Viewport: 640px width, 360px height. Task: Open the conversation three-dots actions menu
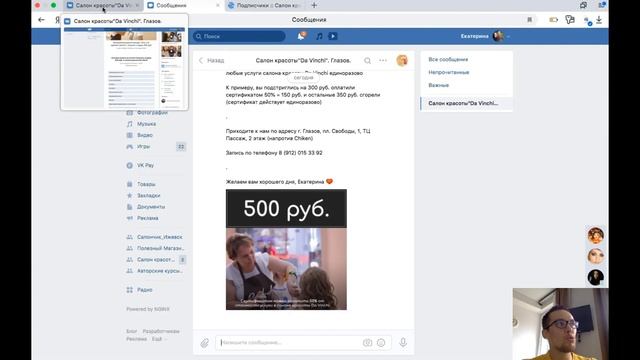coord(382,60)
